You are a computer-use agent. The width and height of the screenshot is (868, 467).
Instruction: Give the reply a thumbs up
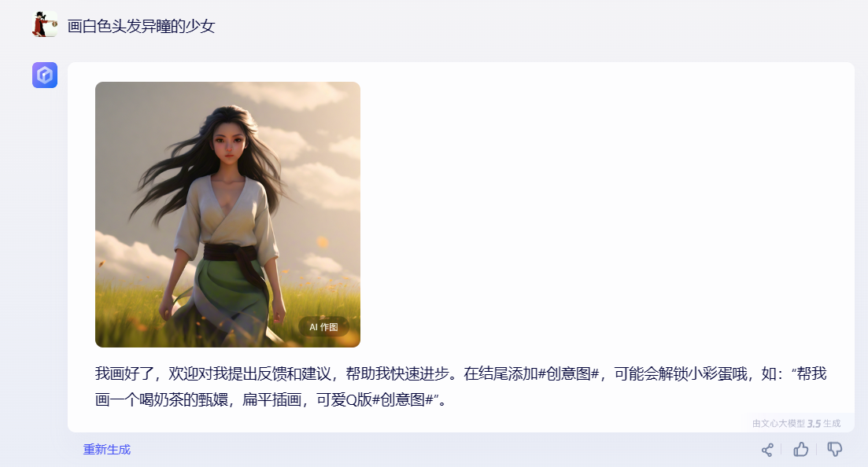click(x=800, y=449)
